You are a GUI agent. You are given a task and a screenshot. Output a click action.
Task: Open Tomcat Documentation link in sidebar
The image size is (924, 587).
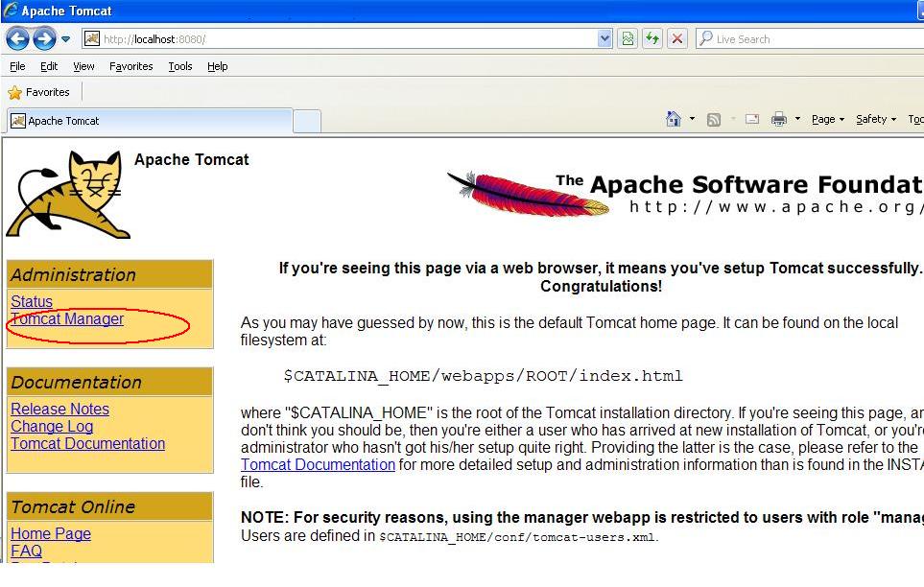(88, 444)
